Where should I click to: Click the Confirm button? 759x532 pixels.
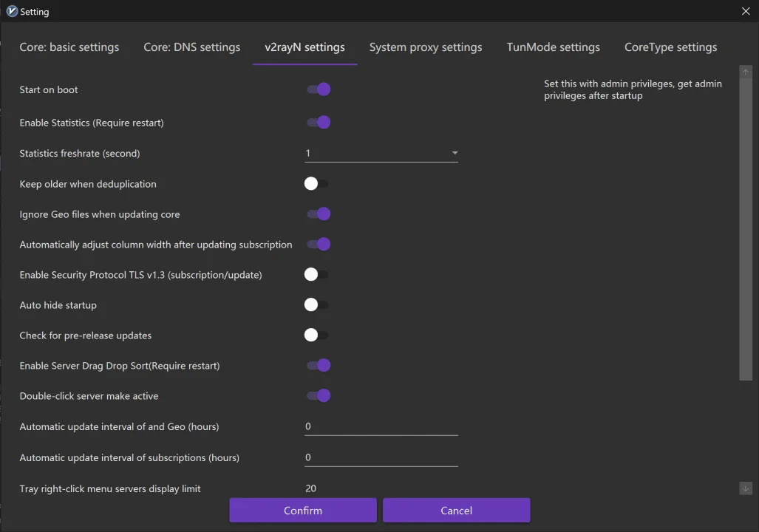303,511
